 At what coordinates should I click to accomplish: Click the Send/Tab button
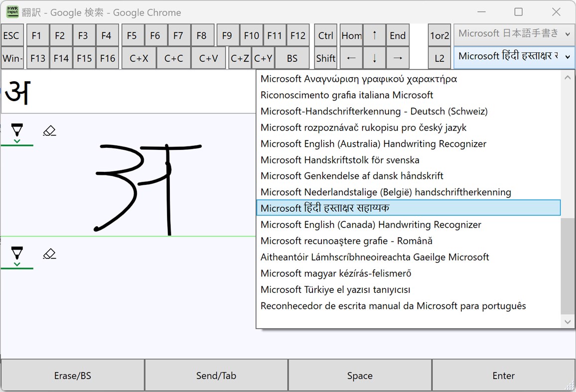pos(216,376)
